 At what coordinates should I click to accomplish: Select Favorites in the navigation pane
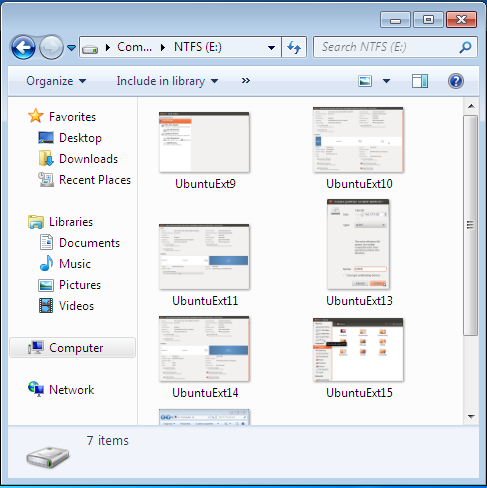pos(72,117)
